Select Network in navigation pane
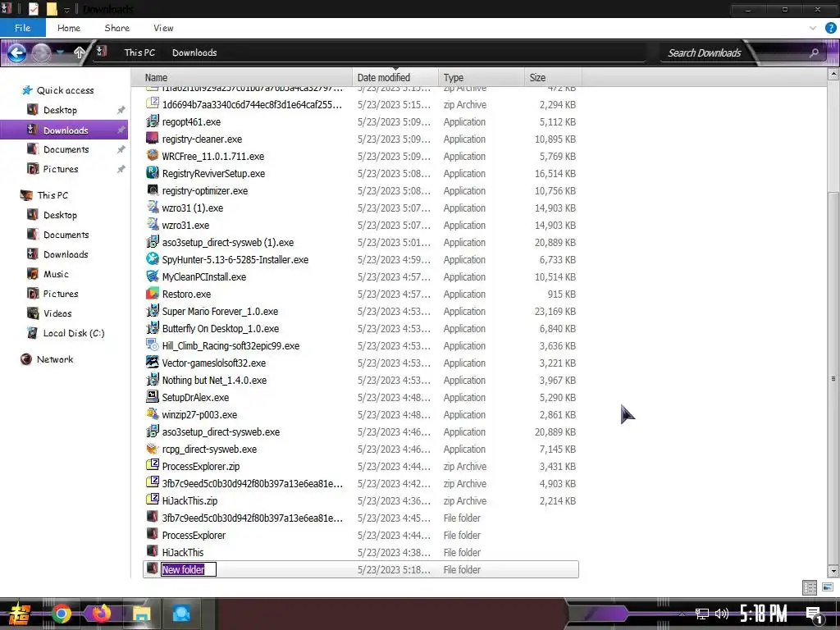 pos(55,359)
